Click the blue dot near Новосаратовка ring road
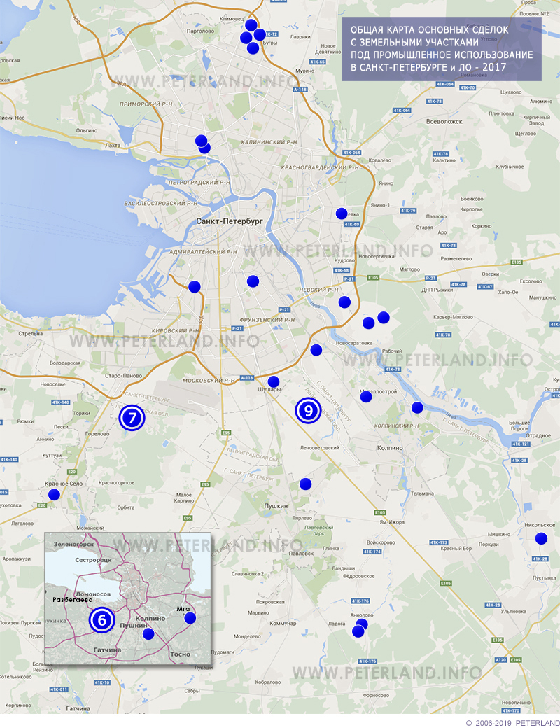 pos(316,350)
